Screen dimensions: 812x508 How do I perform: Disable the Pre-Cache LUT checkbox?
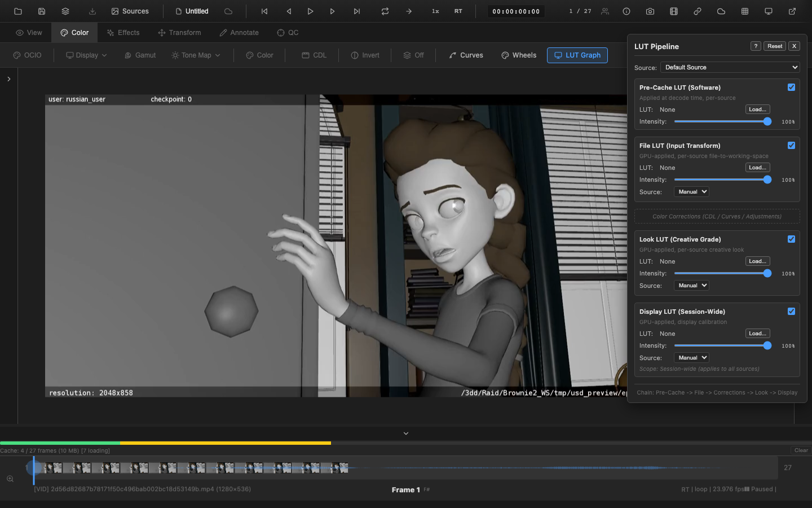pyautogui.click(x=791, y=87)
